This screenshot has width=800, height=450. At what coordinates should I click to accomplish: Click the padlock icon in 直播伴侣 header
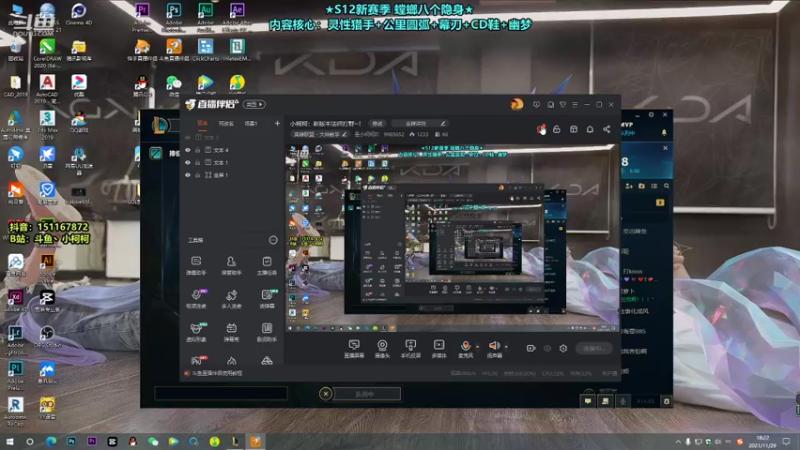point(557,130)
